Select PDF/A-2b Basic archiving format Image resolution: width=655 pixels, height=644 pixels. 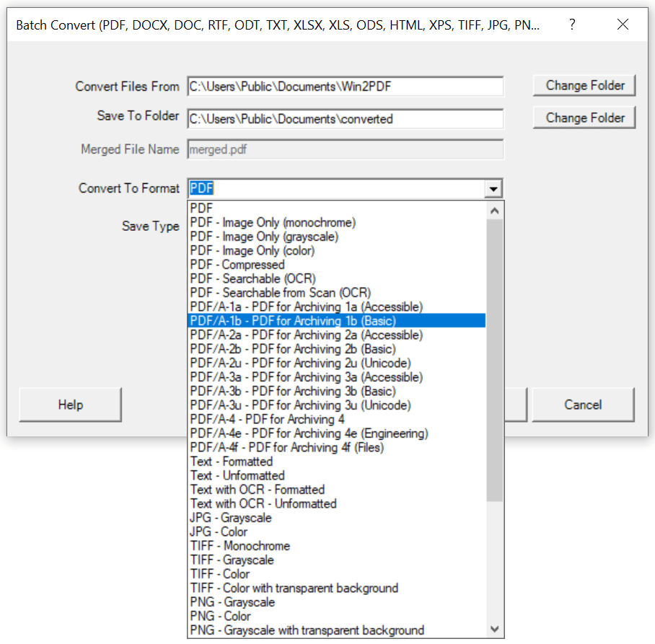(x=337, y=349)
